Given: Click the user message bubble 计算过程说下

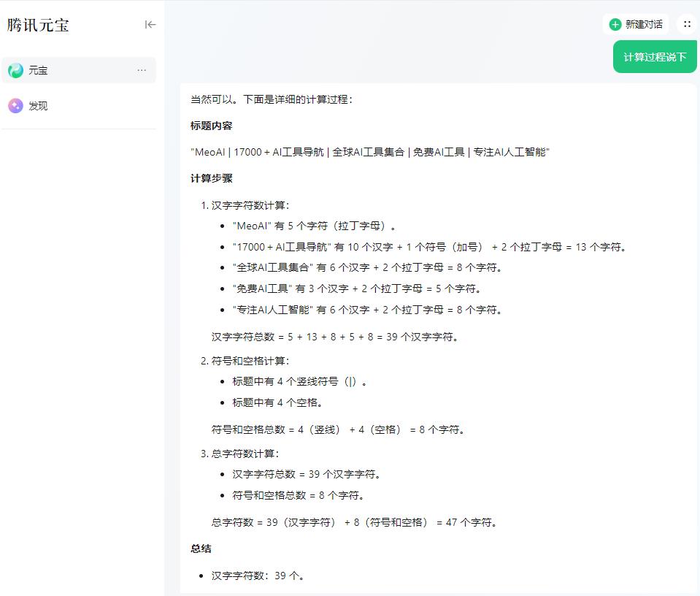Looking at the screenshot, I should pyautogui.click(x=655, y=57).
